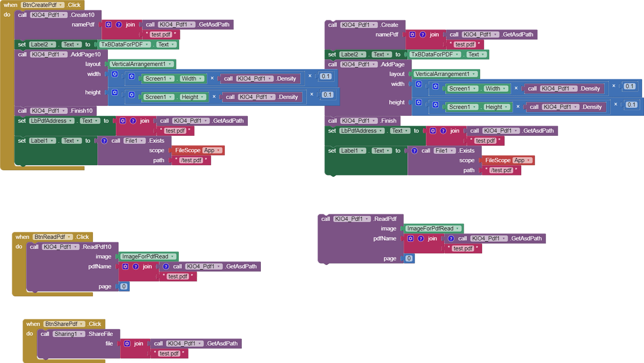Viewport: 644px width, 363px height.
Task: Edit 0.1 multiplier on AddPage10 width
Action: click(x=326, y=77)
